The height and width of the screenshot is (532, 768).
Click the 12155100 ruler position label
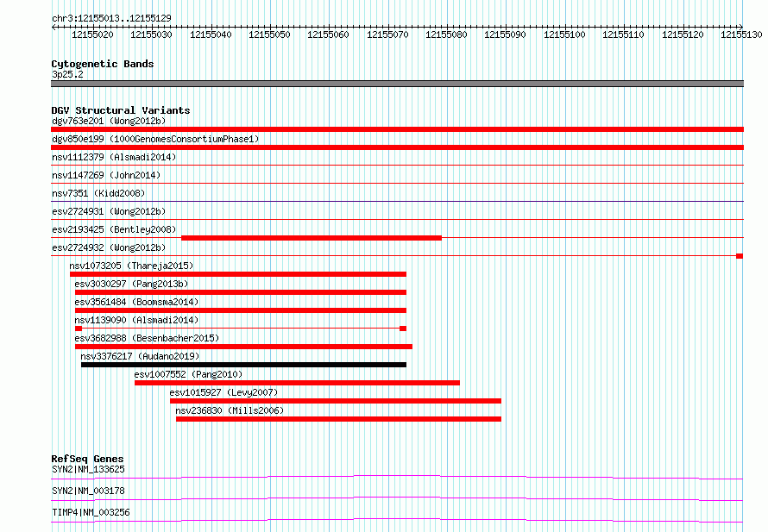coord(564,34)
